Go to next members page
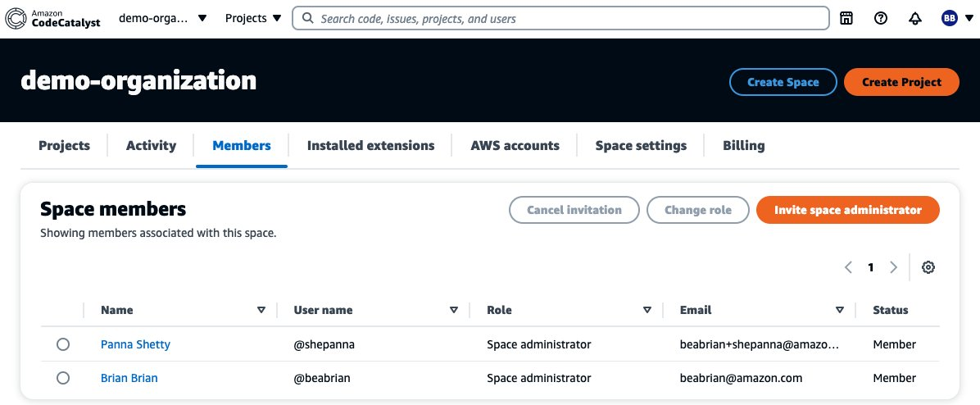This screenshot has height=405, width=980. pos(894,267)
